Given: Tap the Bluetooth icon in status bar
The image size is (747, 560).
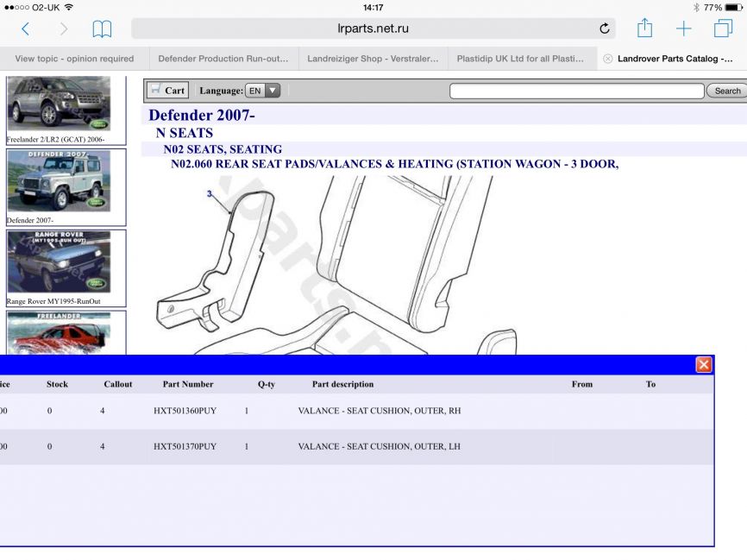Looking at the screenshot, I should tap(696, 8).
